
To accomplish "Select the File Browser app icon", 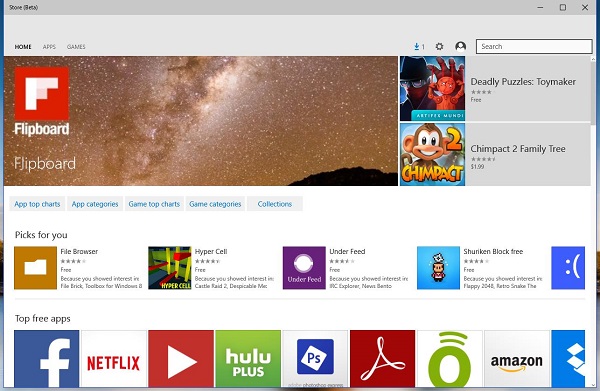I will pyautogui.click(x=35, y=268).
